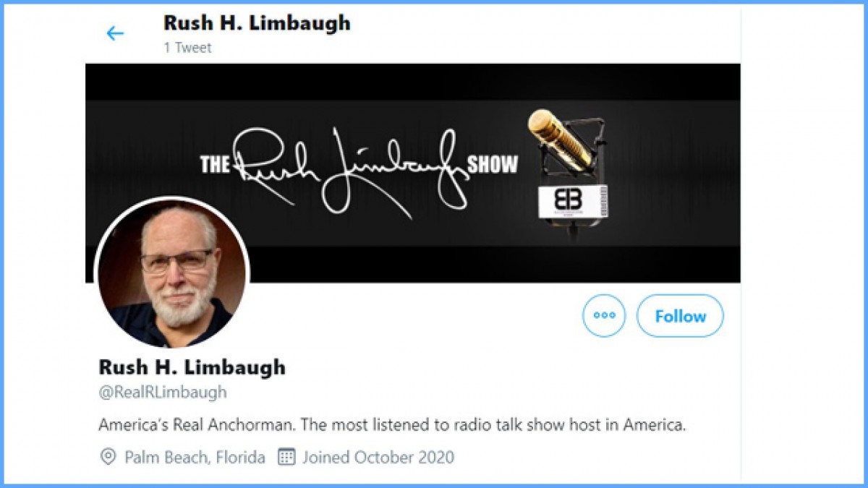Screen dimensions: 868x488
Task: Open the black header banner image
Action: (x=413, y=173)
